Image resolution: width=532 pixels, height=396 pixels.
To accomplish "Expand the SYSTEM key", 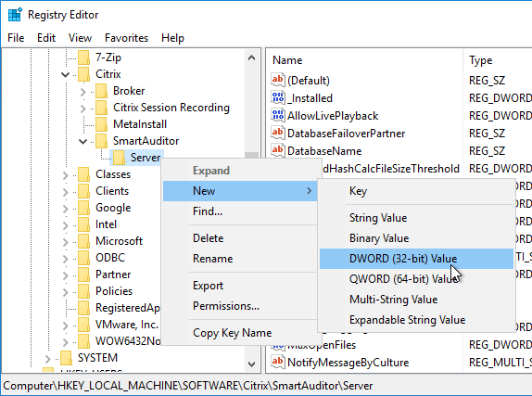I will click(48, 358).
